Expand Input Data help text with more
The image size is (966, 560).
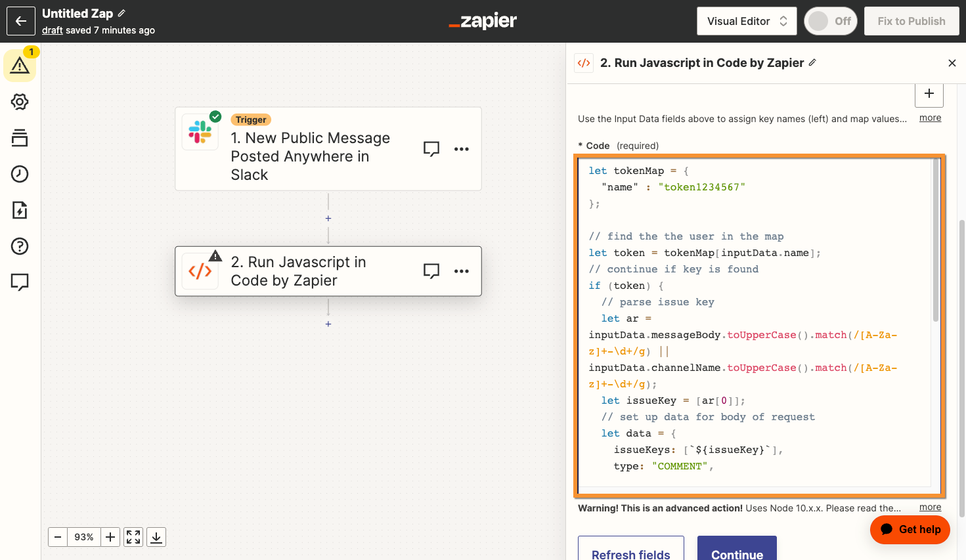(x=930, y=118)
